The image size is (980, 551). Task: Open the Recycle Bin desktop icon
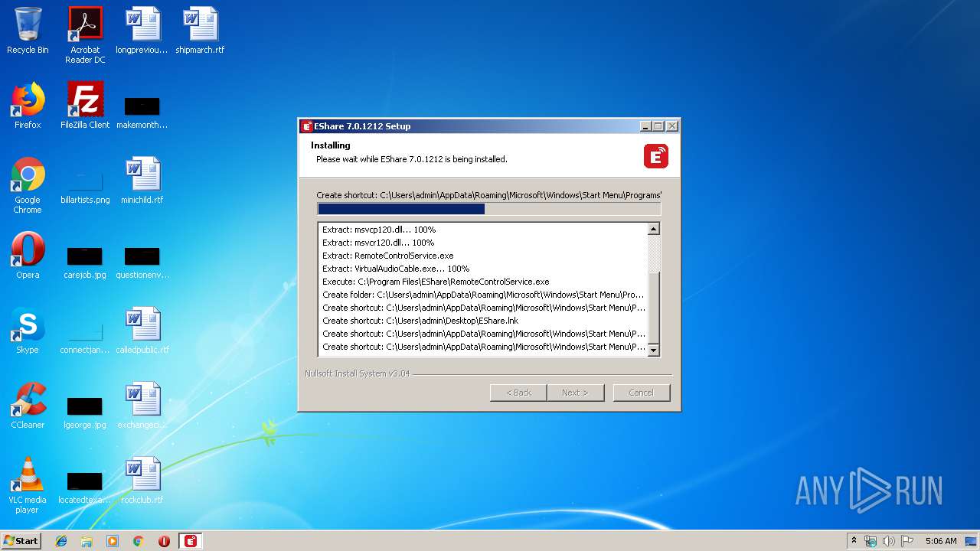(28, 31)
